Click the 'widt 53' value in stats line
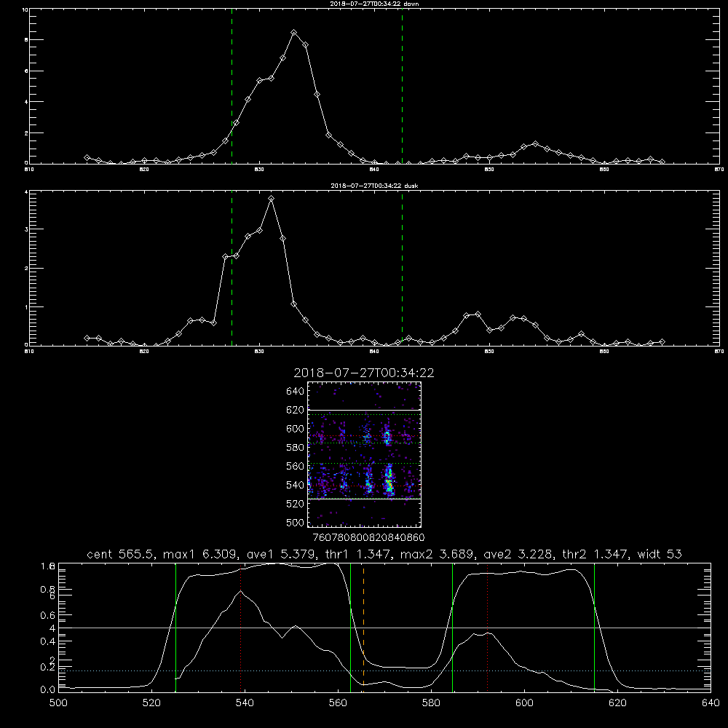Viewport: 728px width, 728px height. coord(660,554)
